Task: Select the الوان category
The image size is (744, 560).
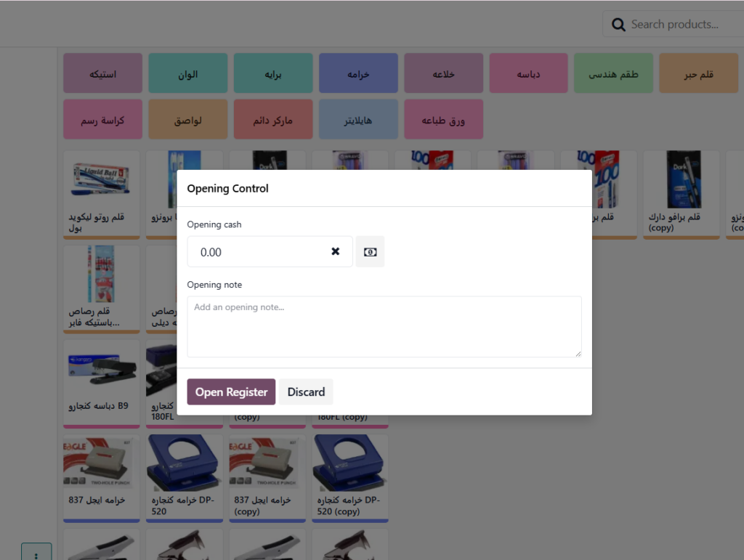Action: tap(188, 73)
